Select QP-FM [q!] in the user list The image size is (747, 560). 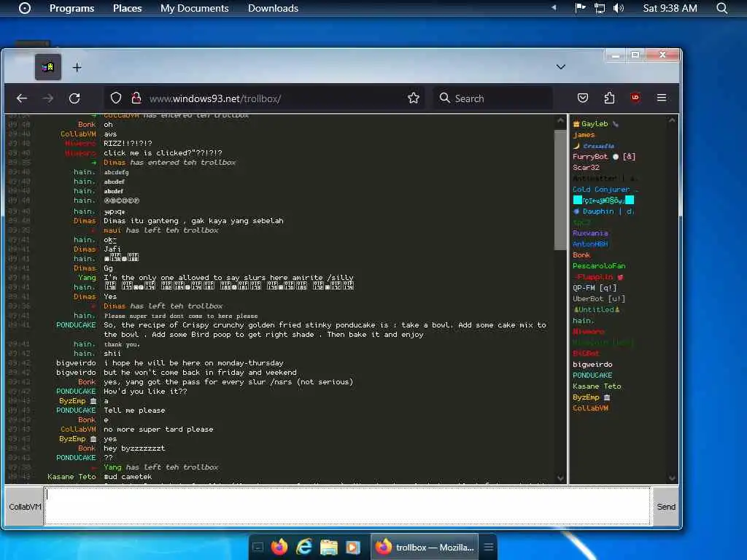595,288
